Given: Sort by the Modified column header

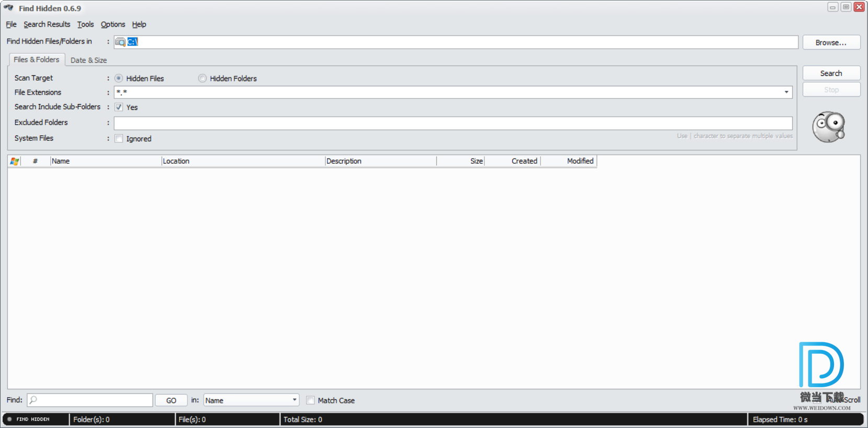Looking at the screenshot, I should [x=569, y=161].
